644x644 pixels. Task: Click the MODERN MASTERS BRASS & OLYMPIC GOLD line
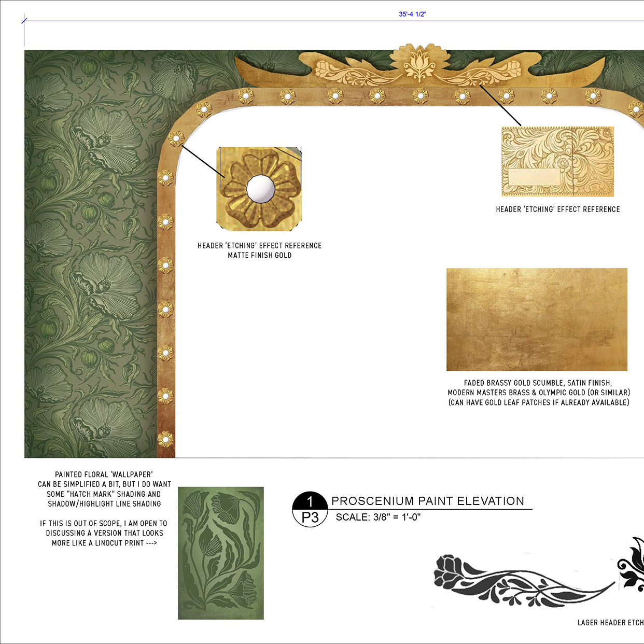point(539,393)
